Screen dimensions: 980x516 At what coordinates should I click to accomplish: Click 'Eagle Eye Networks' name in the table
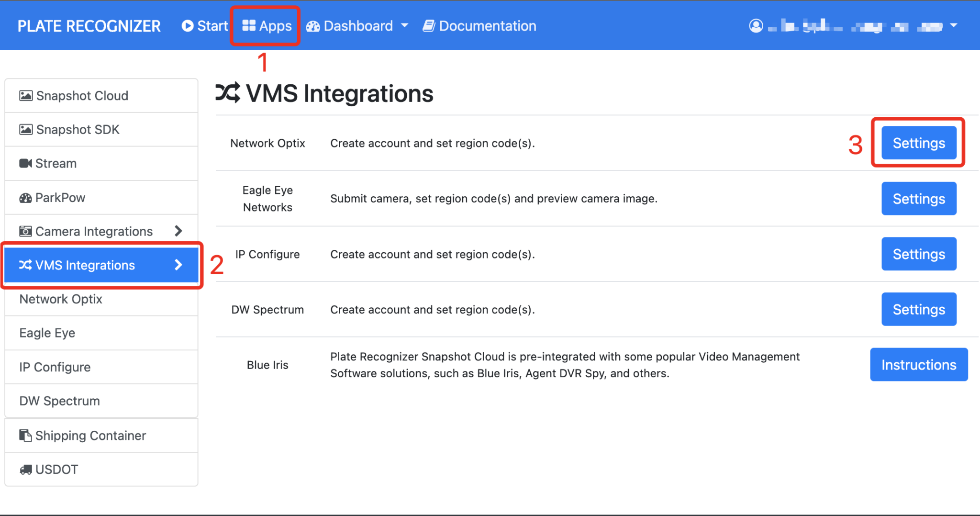click(x=267, y=199)
